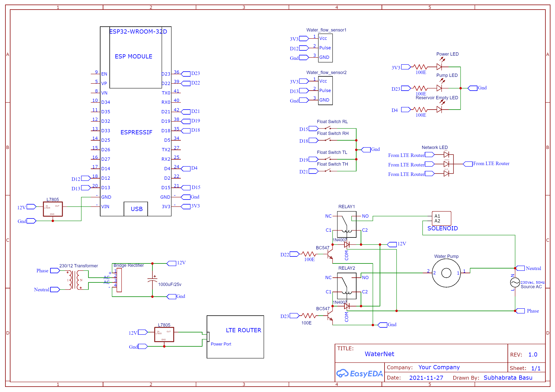Click the LTE ROUTER block
Viewport: 555px width, 392px height.
[235, 337]
